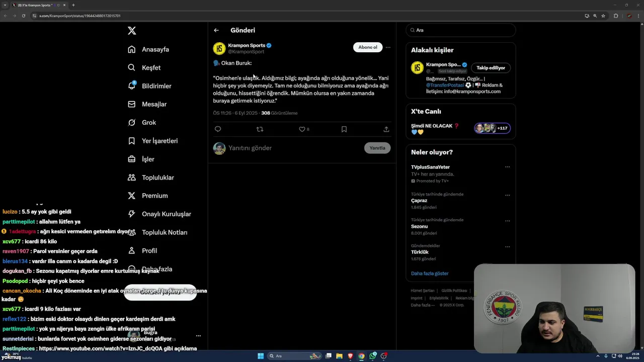Open more options for Türklük trend
Viewport: 644px width, 362px height.
507,247
